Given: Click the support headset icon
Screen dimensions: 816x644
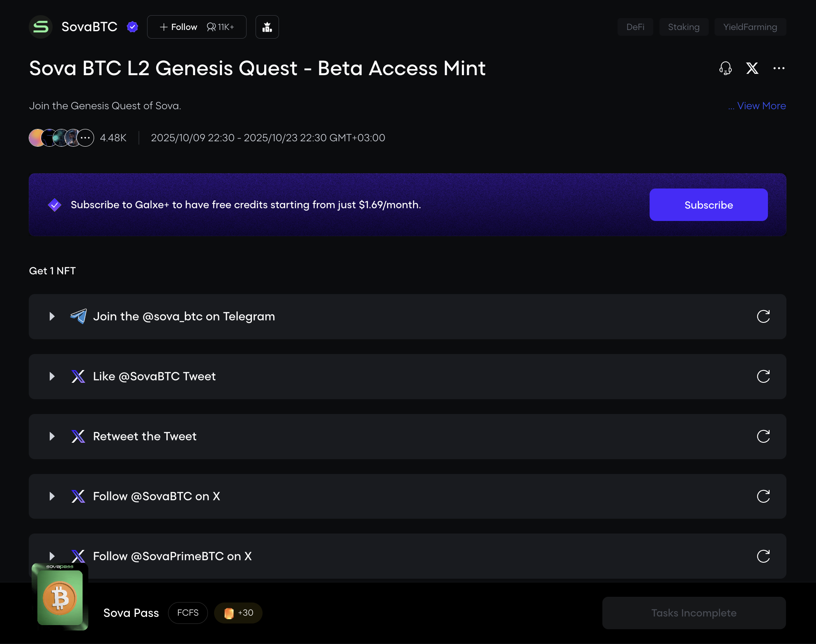Looking at the screenshot, I should [725, 68].
